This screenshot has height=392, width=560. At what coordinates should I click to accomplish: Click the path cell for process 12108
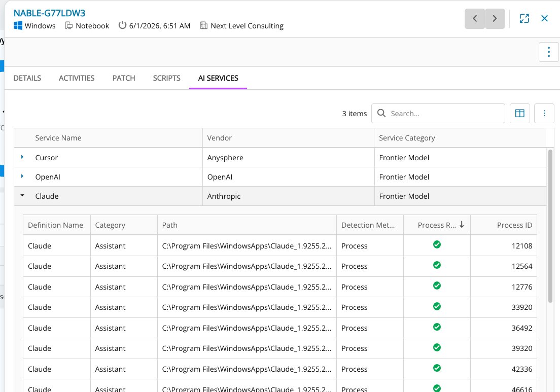tap(247, 245)
